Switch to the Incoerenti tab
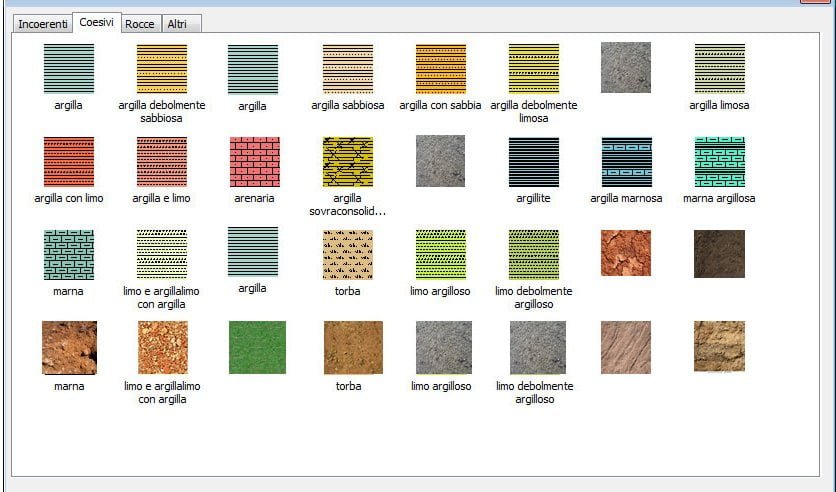 pos(43,23)
